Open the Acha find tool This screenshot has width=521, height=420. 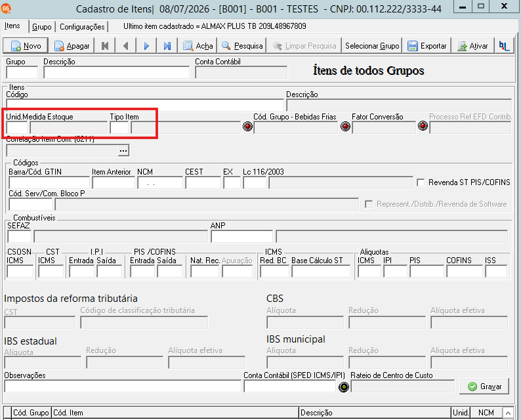(198, 46)
